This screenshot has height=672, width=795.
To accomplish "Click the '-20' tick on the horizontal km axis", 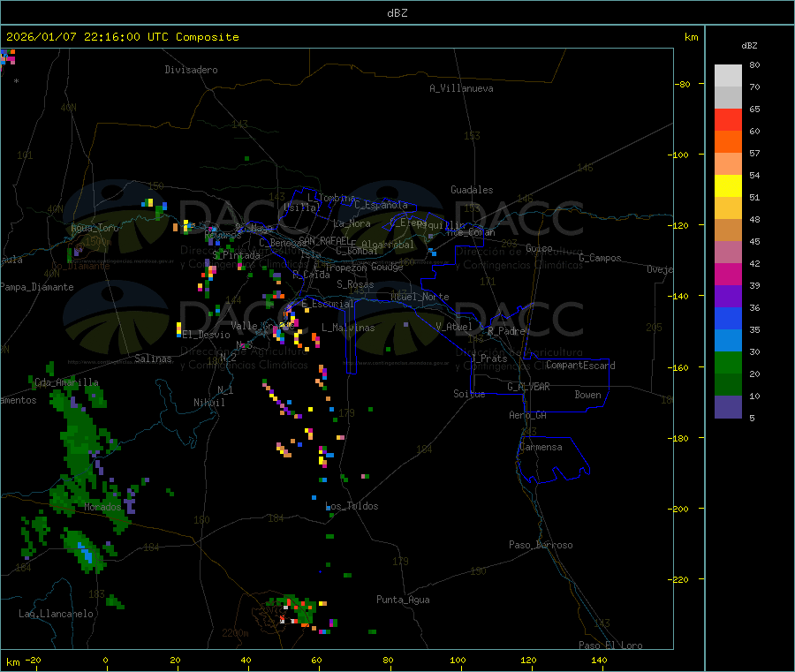I will (x=33, y=660).
